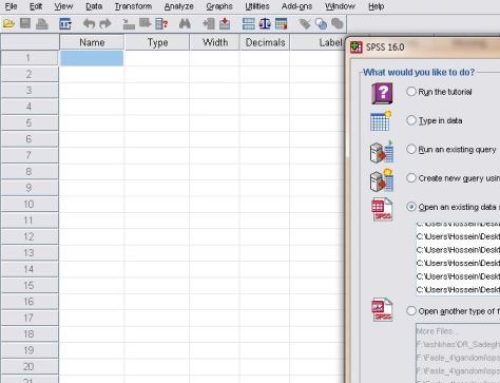The image size is (500, 383).
Task: Select the Type in data radio button
Action: pyautogui.click(x=411, y=120)
